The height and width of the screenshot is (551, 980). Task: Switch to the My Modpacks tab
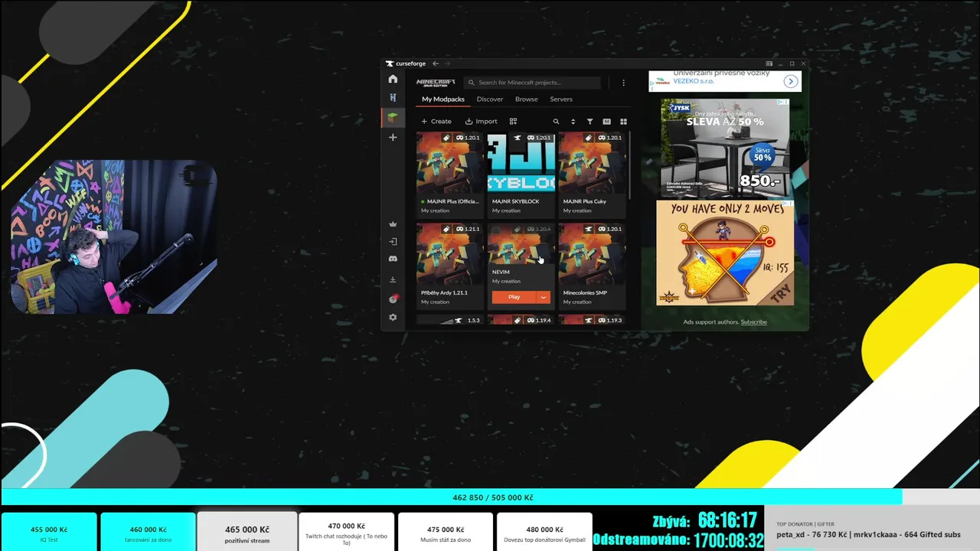(x=443, y=99)
